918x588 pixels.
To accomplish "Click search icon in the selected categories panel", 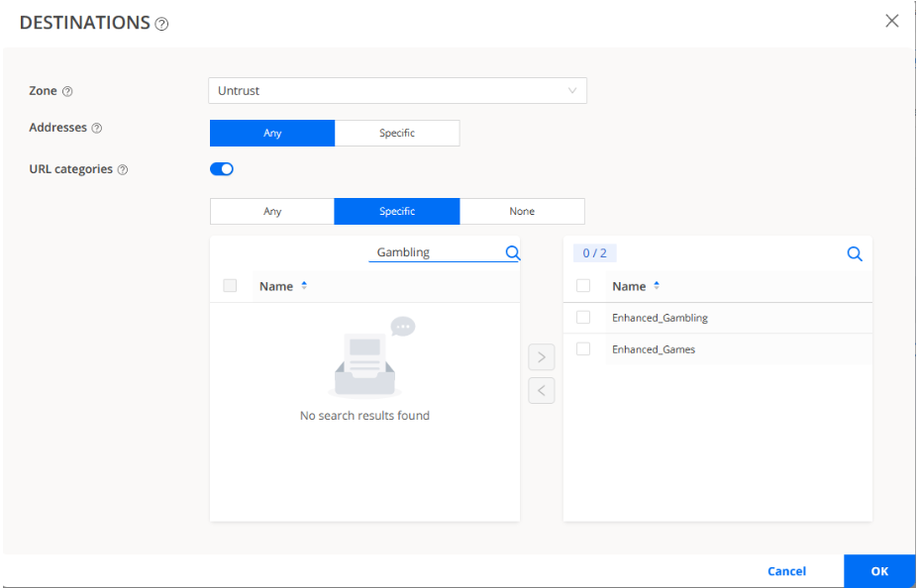I will [x=855, y=254].
